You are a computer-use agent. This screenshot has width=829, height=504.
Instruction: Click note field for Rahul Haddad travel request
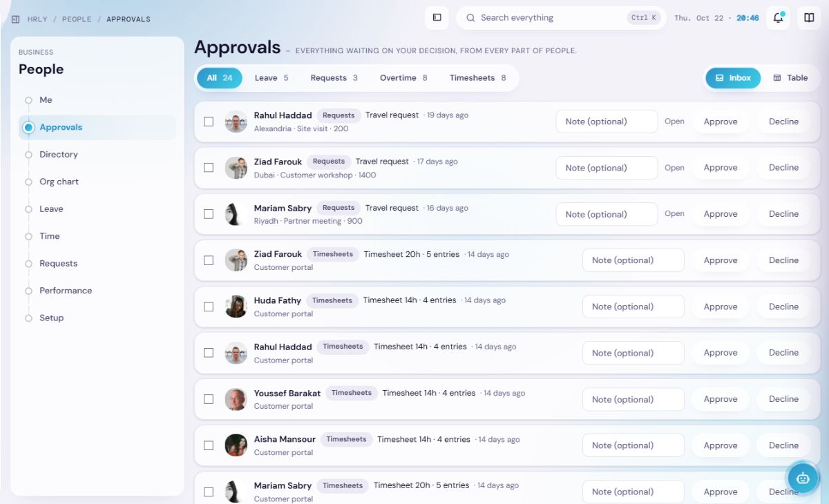pyautogui.click(x=607, y=122)
